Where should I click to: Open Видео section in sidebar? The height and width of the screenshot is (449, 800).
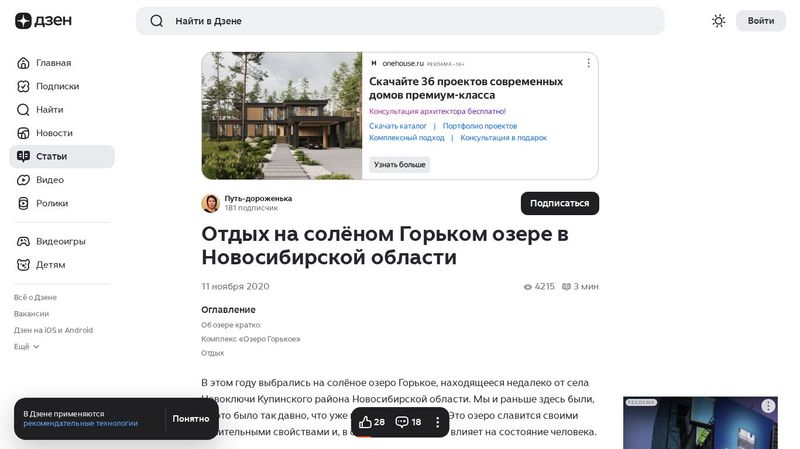coord(49,180)
